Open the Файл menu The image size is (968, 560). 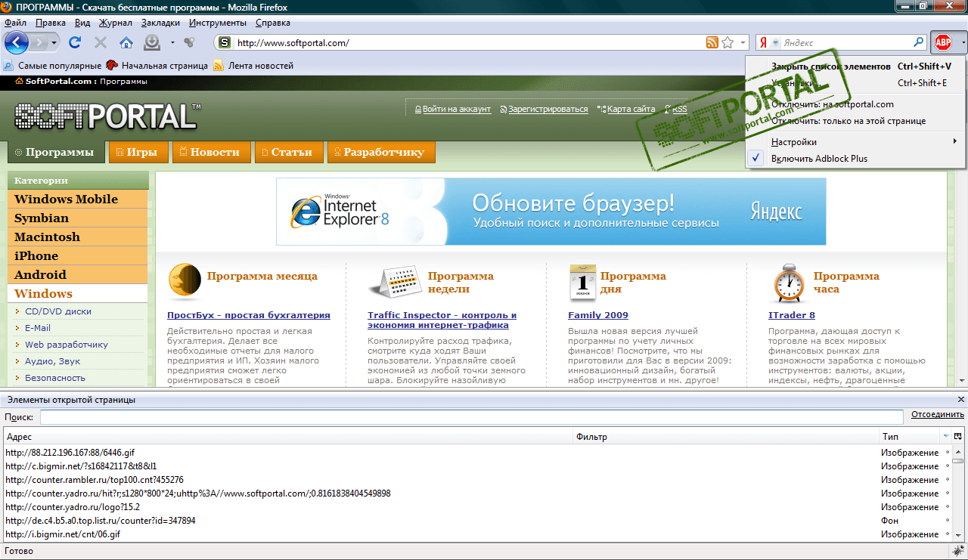(15, 23)
